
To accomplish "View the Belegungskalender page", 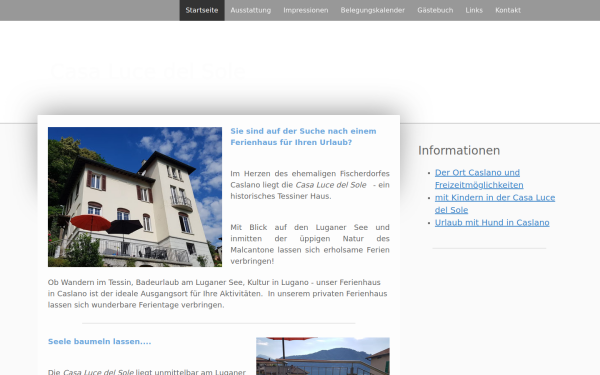I will [x=373, y=10].
